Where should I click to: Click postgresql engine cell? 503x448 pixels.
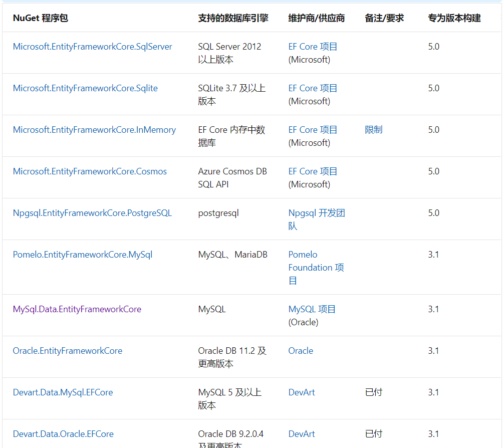[218, 213]
